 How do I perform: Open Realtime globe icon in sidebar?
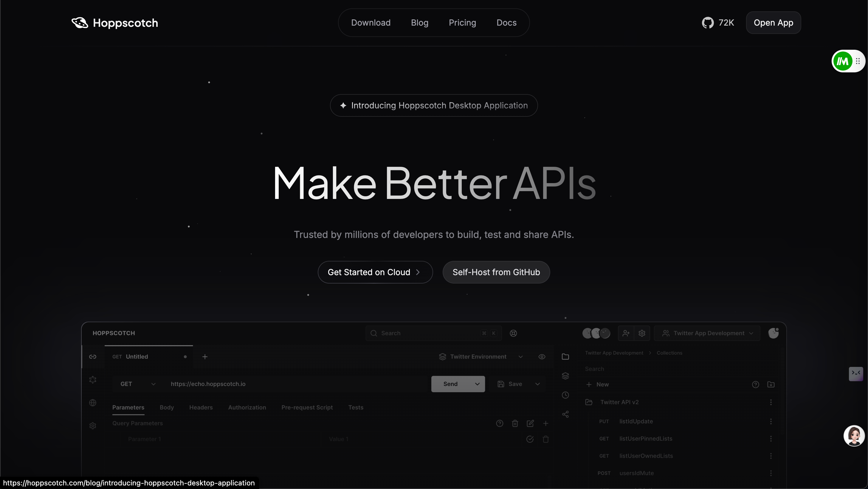tap(93, 403)
